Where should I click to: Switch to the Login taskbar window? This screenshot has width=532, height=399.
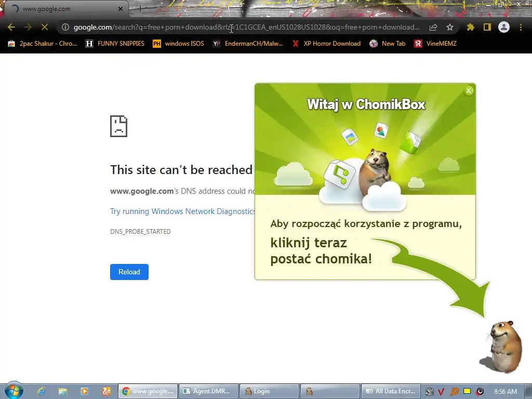point(269,391)
